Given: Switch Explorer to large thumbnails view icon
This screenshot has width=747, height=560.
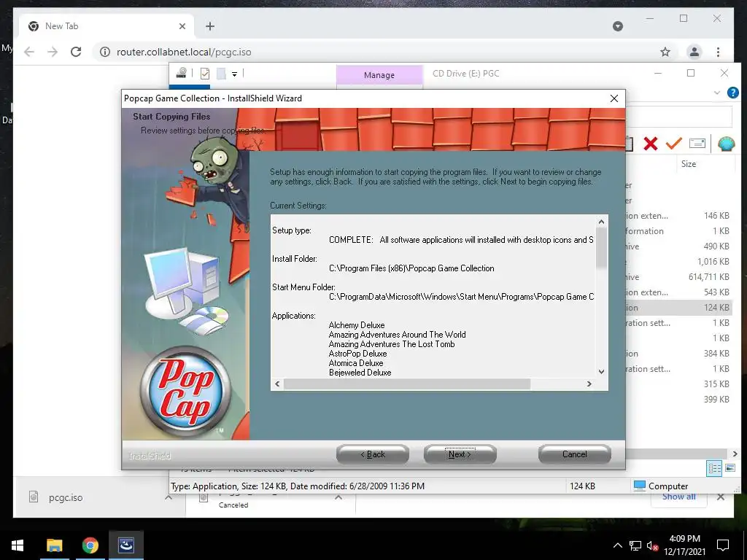Looking at the screenshot, I should [729, 468].
